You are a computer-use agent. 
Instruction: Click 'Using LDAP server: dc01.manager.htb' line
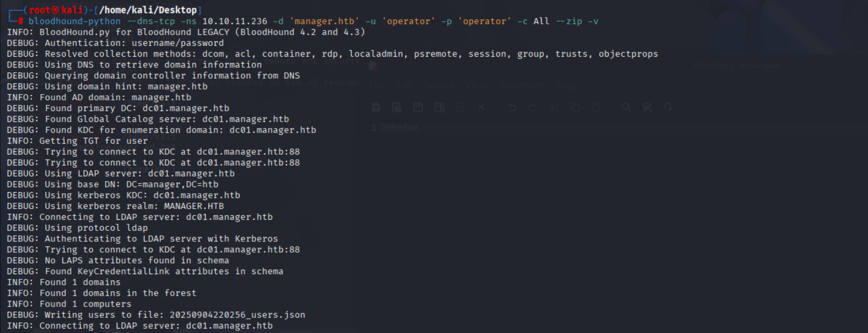121,174
